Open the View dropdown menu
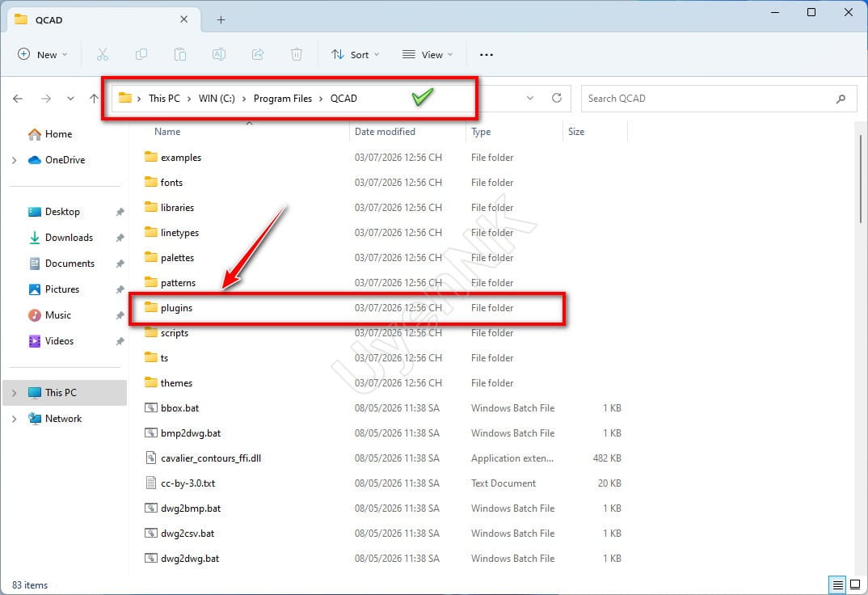The width and height of the screenshot is (868, 595). tap(428, 54)
